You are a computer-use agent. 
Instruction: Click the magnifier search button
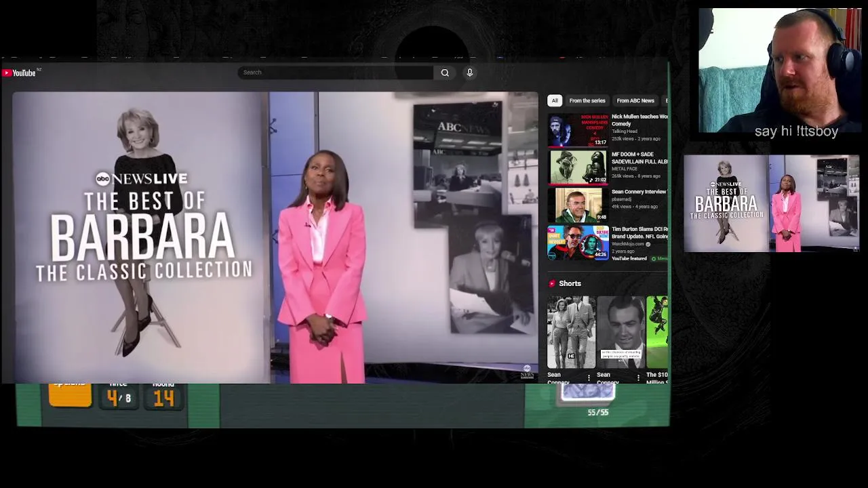click(x=445, y=73)
